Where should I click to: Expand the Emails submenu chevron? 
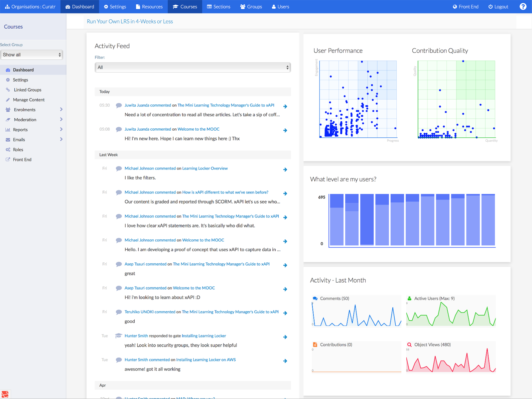point(61,139)
